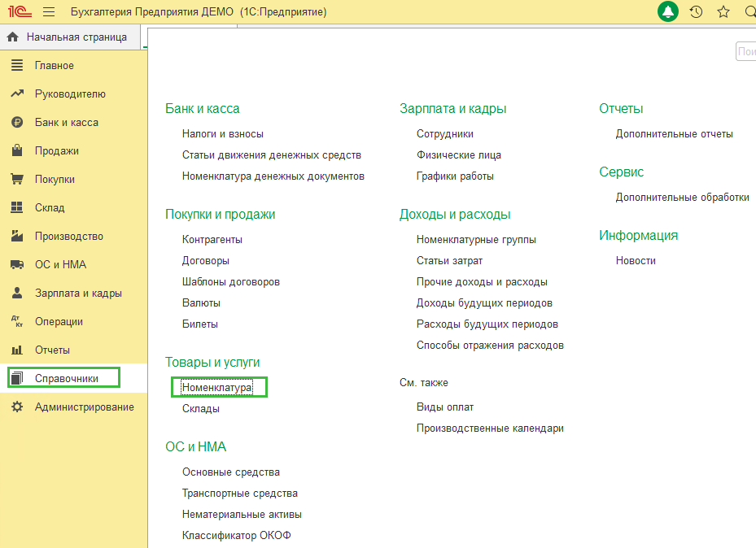Viewport: 756px width, 548px height.
Task: Open Главное section in sidebar
Action: click(54, 66)
